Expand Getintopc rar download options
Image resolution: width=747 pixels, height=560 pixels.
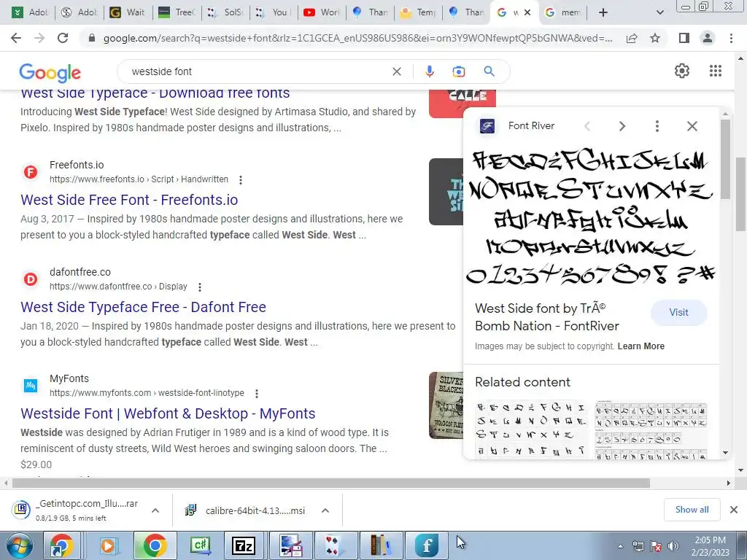point(155,510)
